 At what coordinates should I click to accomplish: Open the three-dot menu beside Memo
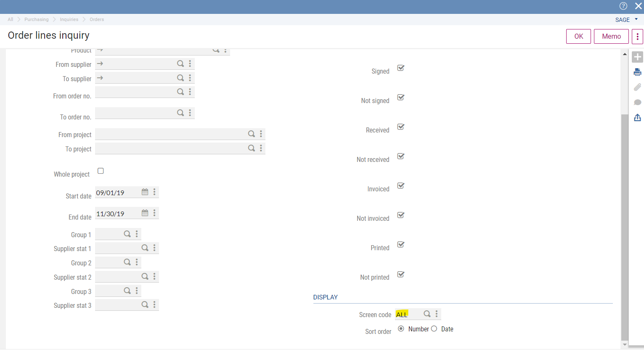[637, 36]
